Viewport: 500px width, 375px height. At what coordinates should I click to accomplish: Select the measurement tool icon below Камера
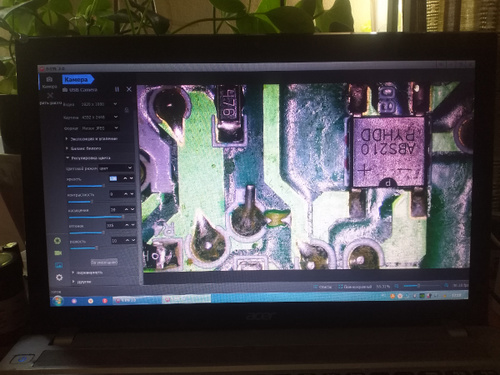click(x=50, y=97)
